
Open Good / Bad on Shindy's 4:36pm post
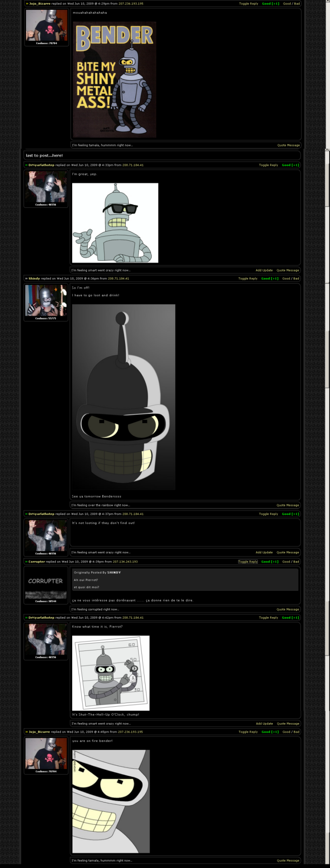tap(290, 278)
